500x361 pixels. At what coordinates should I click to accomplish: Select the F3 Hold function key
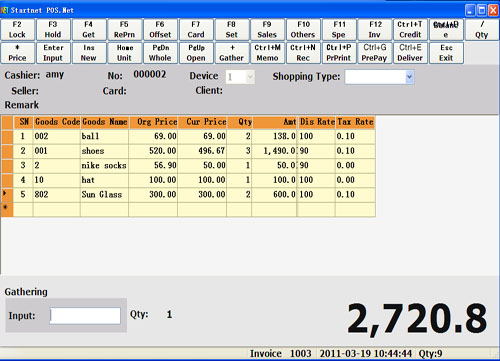[x=53, y=30]
